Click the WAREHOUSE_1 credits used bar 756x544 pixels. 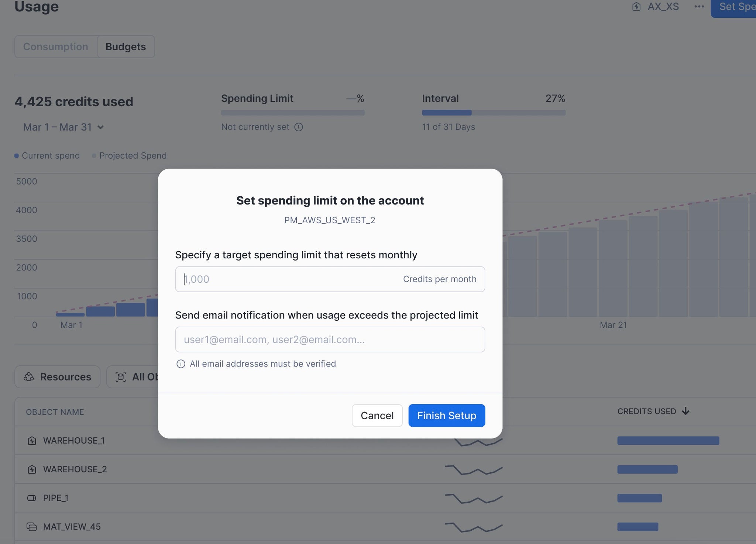pyautogui.click(x=668, y=441)
